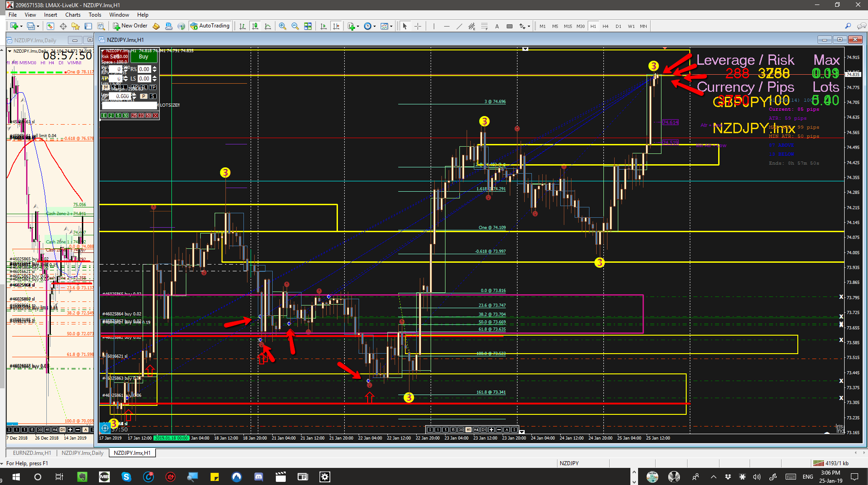
Task: Select the text label tool
Action: [509, 26]
